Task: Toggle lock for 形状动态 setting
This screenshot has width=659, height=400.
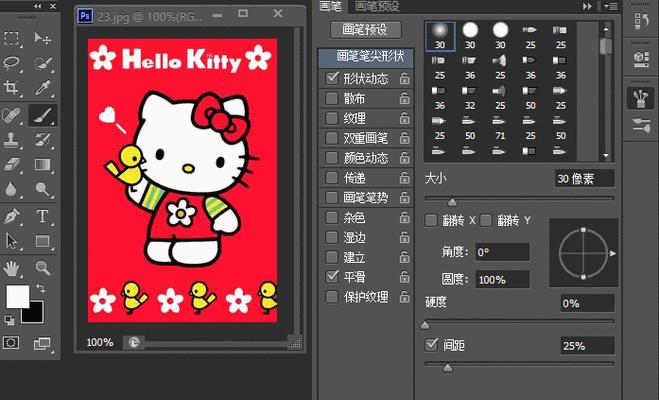Action: tap(405, 78)
